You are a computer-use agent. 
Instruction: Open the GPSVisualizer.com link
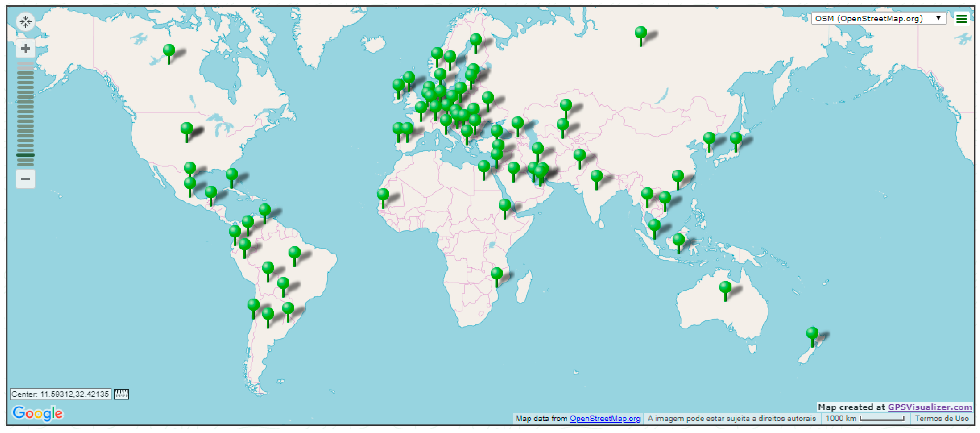[x=929, y=407]
